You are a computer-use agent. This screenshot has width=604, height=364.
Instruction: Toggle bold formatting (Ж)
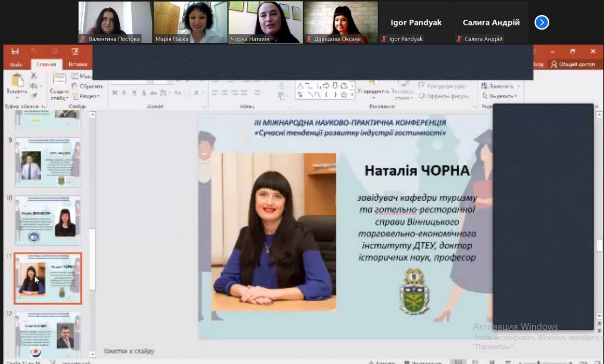click(115, 93)
